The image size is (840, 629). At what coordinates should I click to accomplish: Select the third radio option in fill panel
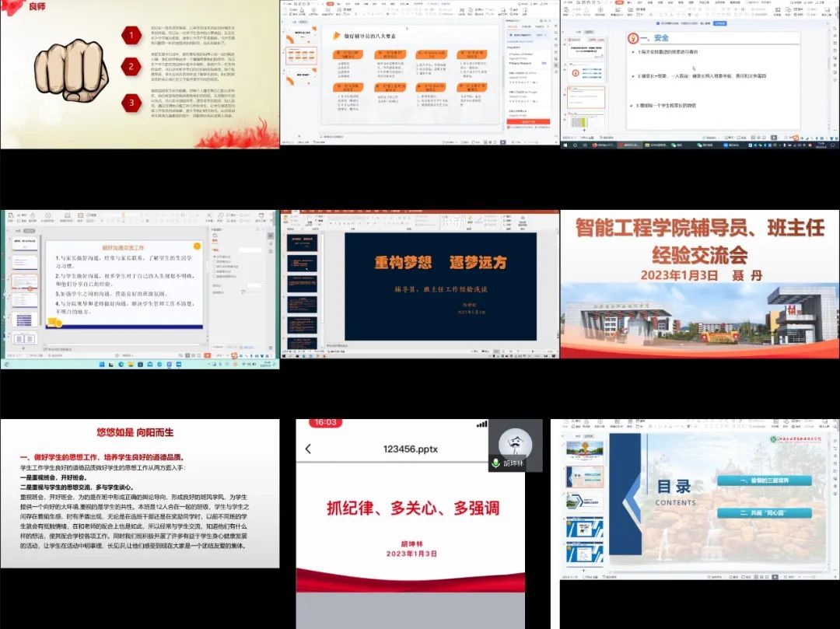pos(215,266)
